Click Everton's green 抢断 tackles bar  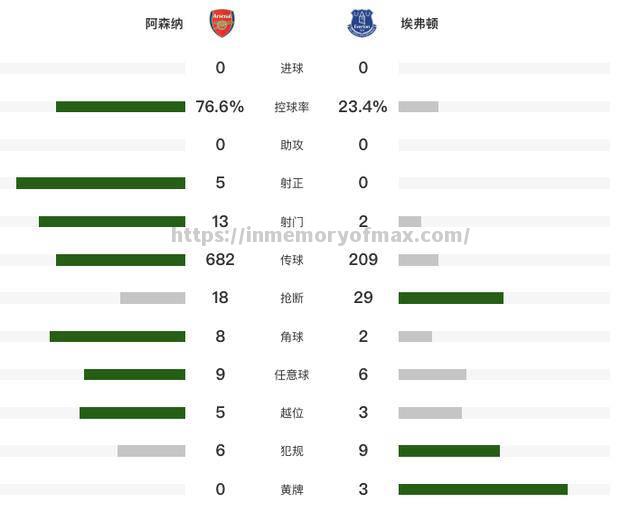450,298
